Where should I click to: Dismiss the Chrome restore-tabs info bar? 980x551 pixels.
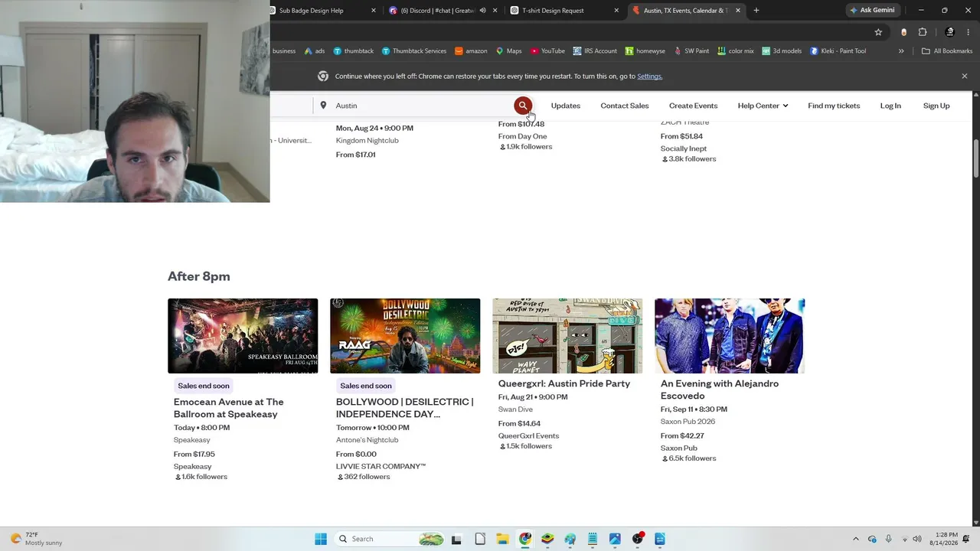point(965,77)
